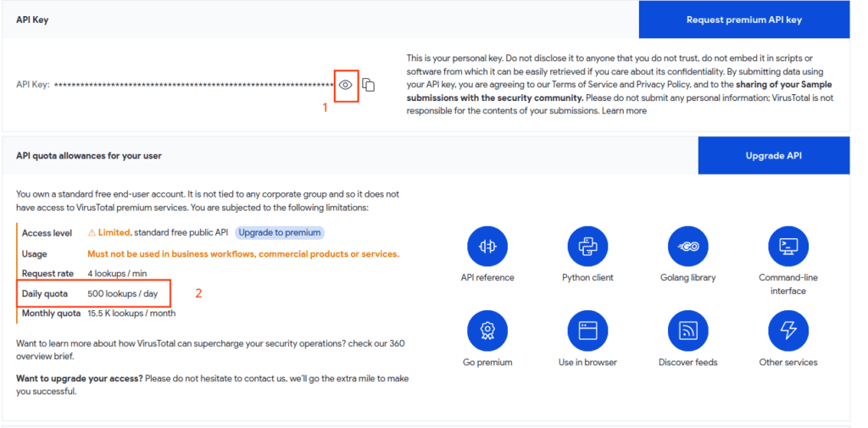868x428 pixels.
Task: Open the Discover feeds icon
Action: click(688, 331)
